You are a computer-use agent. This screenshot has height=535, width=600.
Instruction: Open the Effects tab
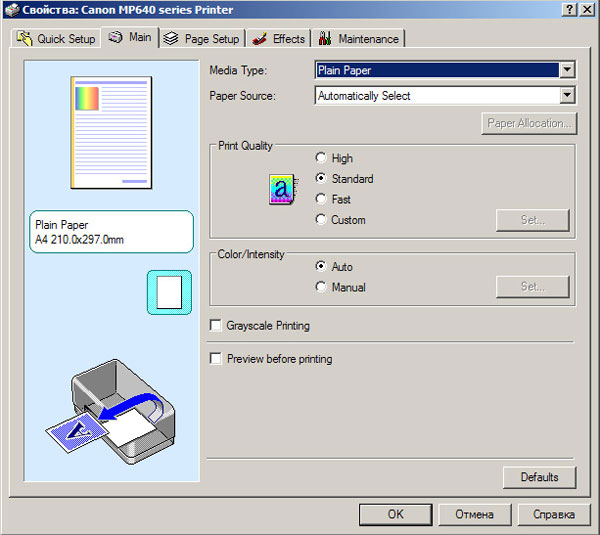279,39
